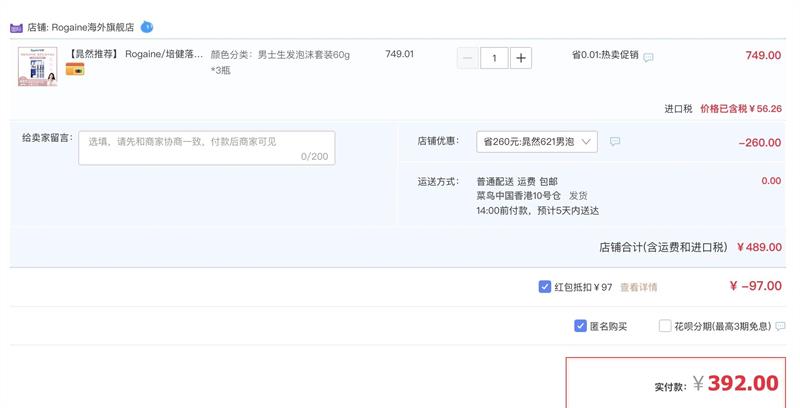Enable the 花呗分期 installment checkbox

665,326
